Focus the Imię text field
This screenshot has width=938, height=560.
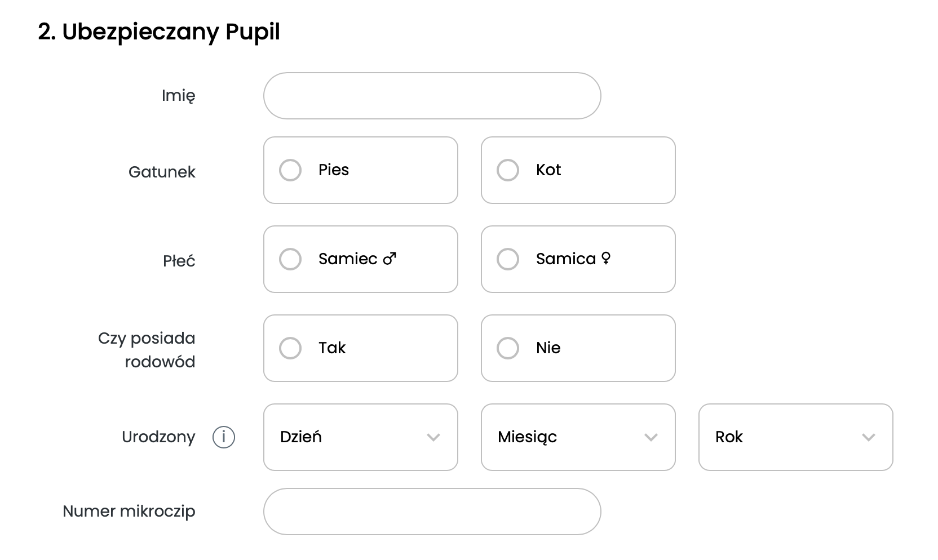[x=432, y=96]
